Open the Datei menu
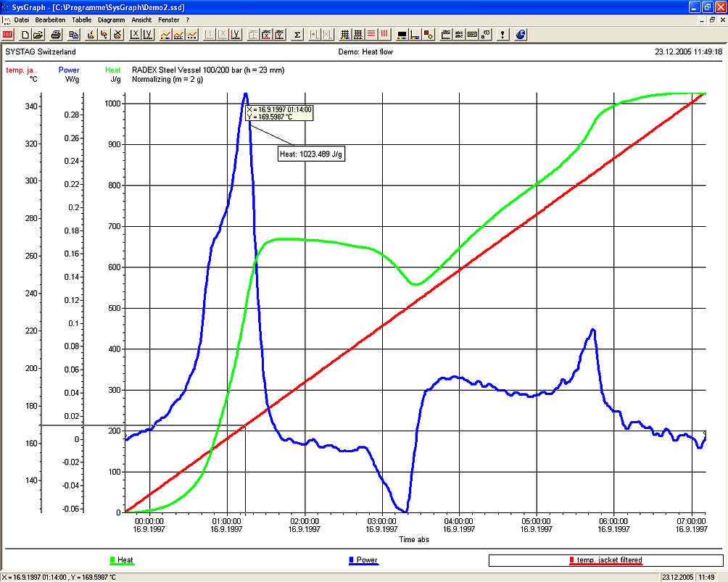 [22, 20]
